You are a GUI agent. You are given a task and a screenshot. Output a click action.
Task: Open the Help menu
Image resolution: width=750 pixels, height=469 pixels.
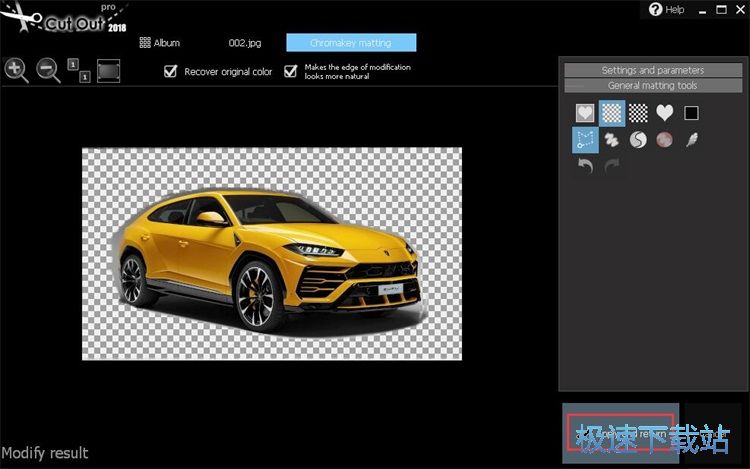pyautogui.click(x=666, y=10)
